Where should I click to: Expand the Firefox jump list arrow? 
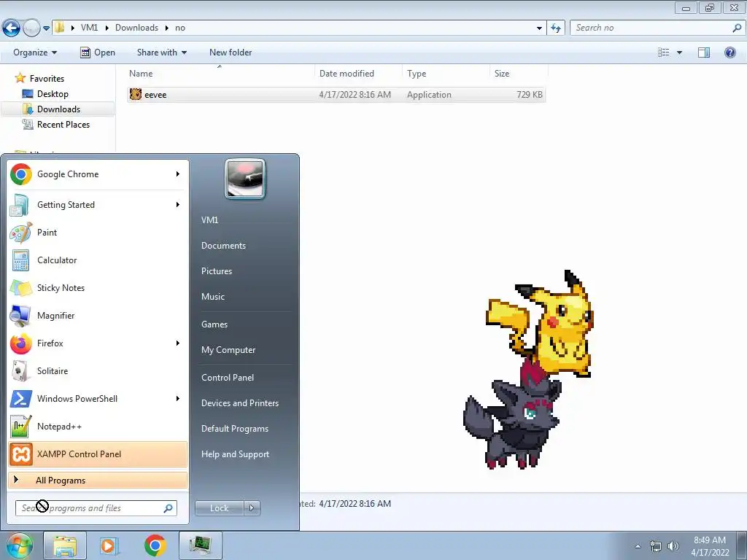point(178,343)
